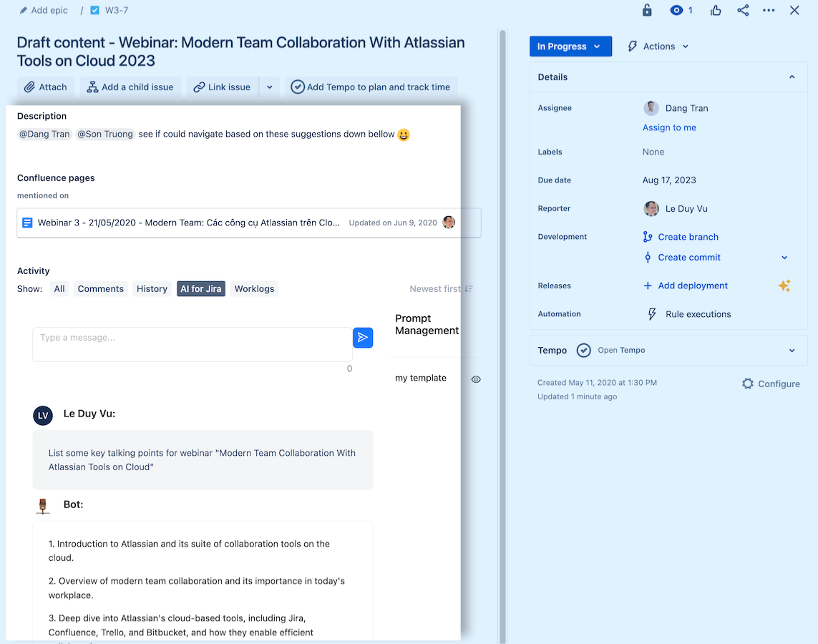Expand the Create commit options chevron
This screenshot has height=644, width=818.
pyautogui.click(x=784, y=258)
